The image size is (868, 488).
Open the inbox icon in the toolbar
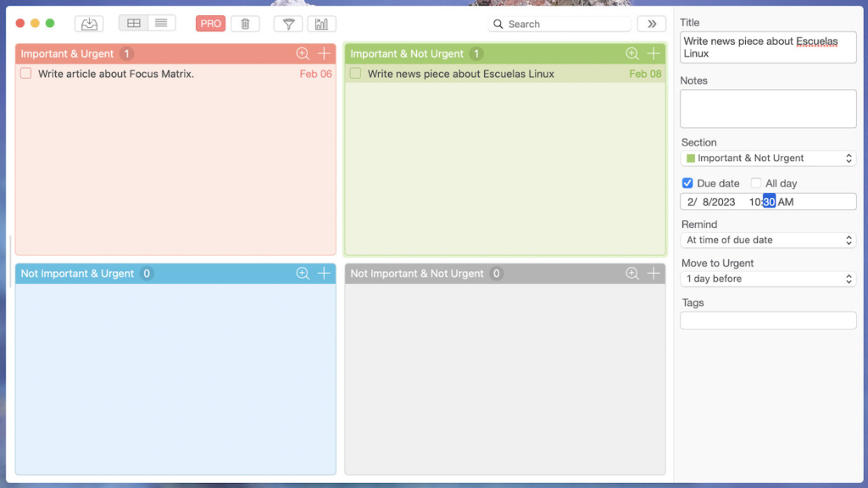coord(88,24)
